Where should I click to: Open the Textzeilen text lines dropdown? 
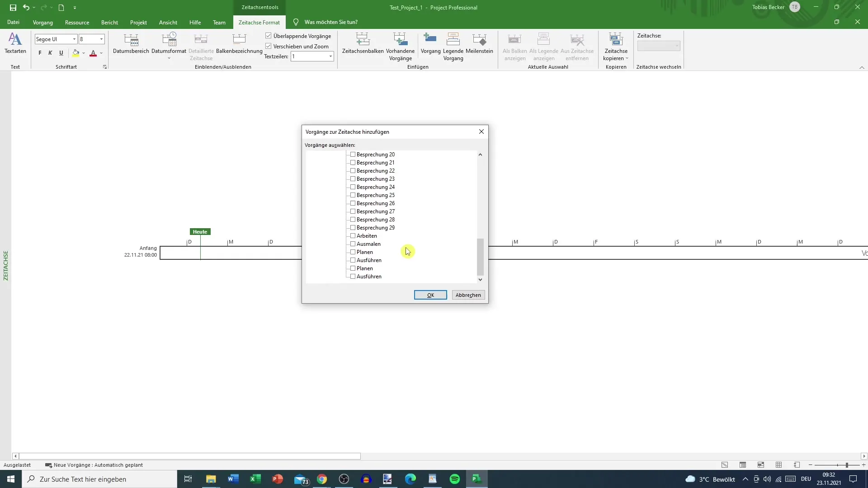(330, 56)
